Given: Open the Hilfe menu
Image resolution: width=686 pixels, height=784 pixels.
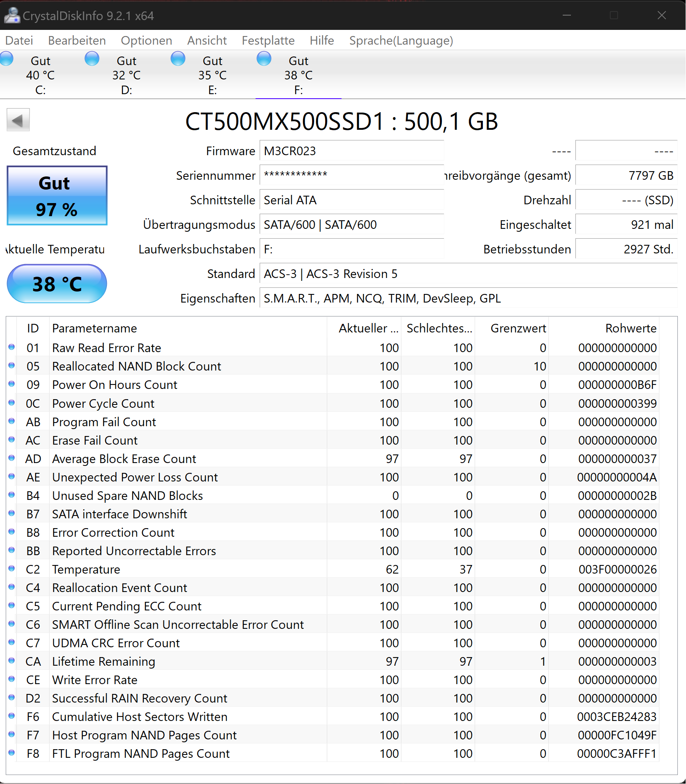Looking at the screenshot, I should click(x=322, y=41).
